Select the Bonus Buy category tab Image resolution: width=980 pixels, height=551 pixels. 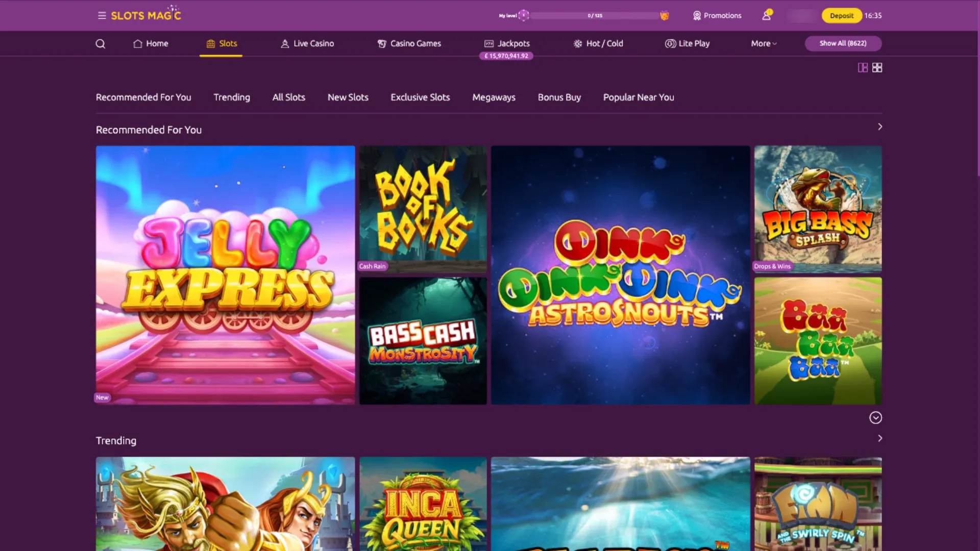pyautogui.click(x=559, y=97)
